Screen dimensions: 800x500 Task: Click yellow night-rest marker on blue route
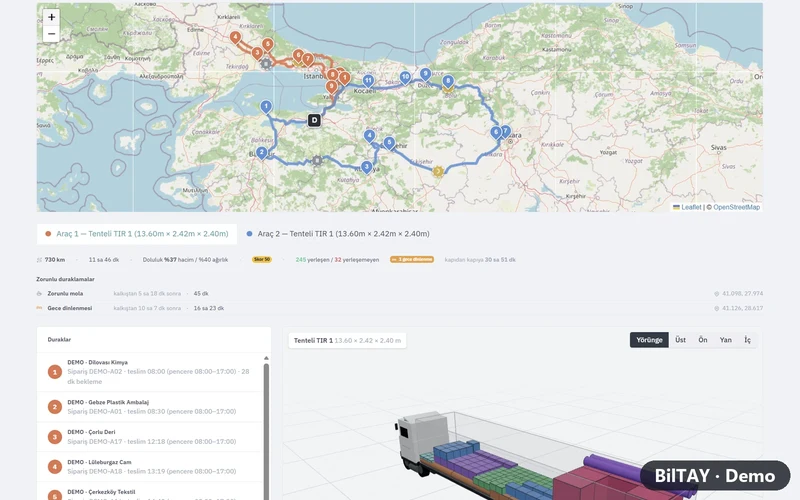click(438, 172)
